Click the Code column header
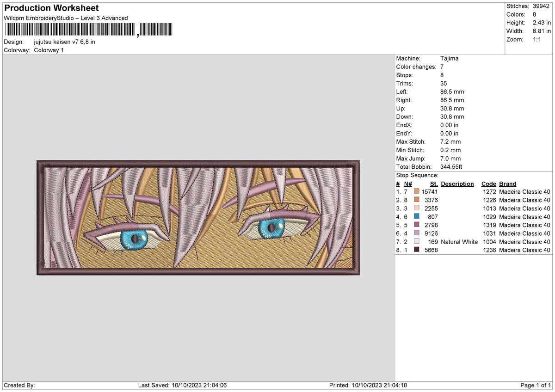The height and width of the screenshot is (392, 555). [x=488, y=184]
